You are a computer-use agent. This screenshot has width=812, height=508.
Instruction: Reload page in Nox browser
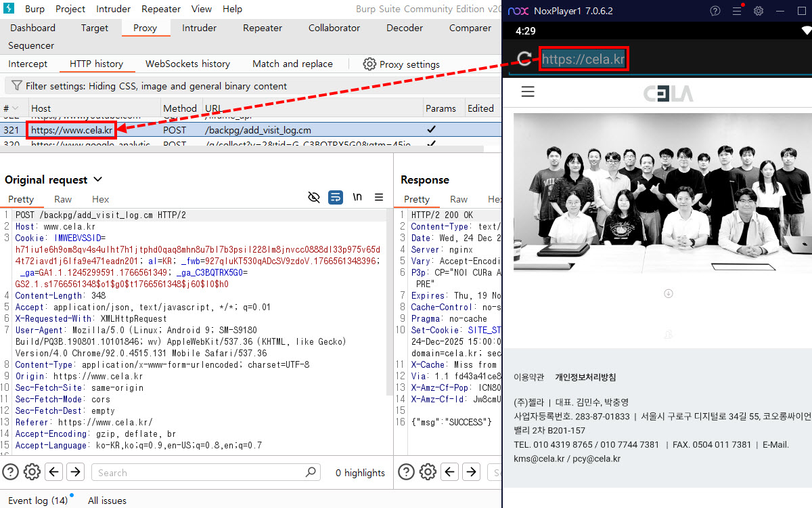click(x=524, y=59)
